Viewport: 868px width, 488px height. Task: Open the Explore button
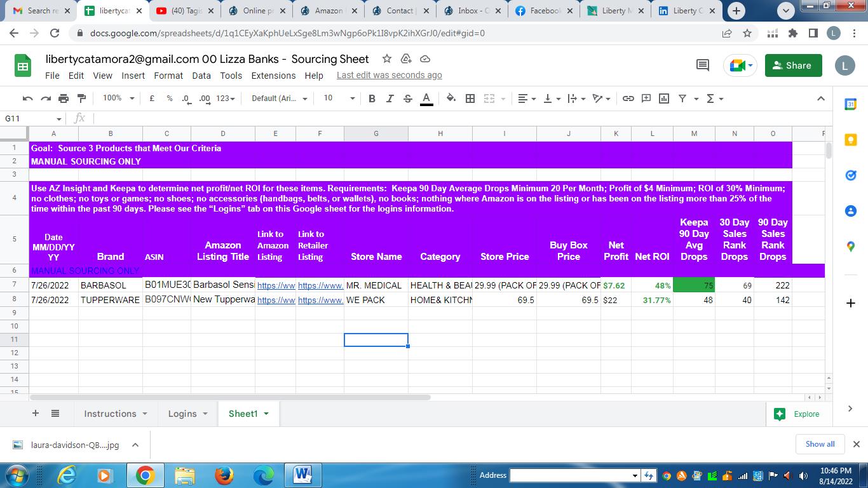pos(797,414)
